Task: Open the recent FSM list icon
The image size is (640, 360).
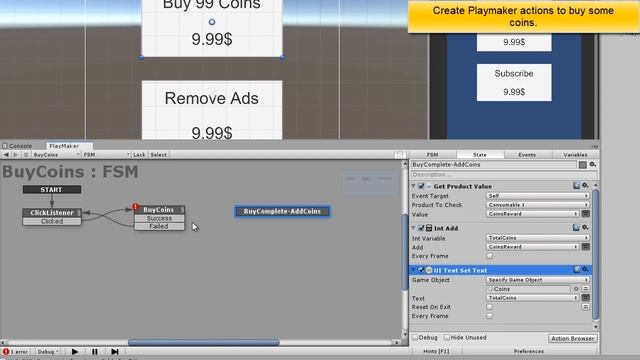Action: click(26, 155)
